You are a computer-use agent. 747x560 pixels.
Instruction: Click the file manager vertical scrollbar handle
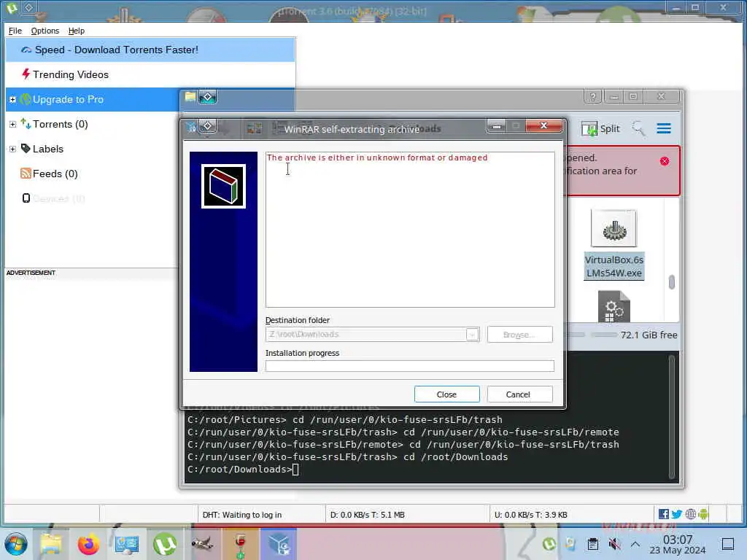672,282
